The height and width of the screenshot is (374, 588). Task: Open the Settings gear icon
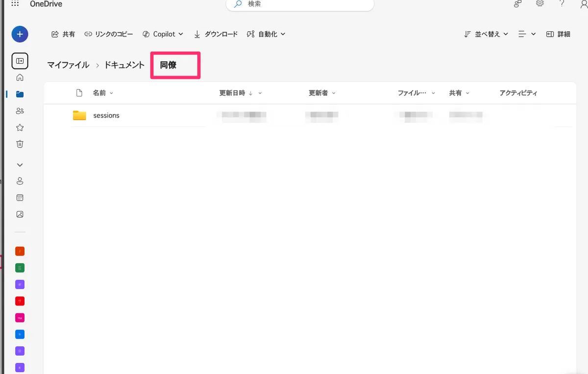tap(540, 3)
